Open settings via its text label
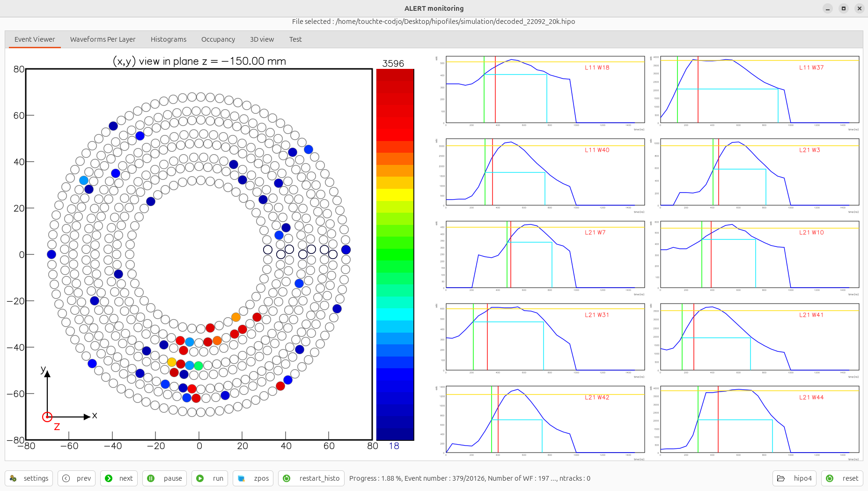 click(36, 478)
